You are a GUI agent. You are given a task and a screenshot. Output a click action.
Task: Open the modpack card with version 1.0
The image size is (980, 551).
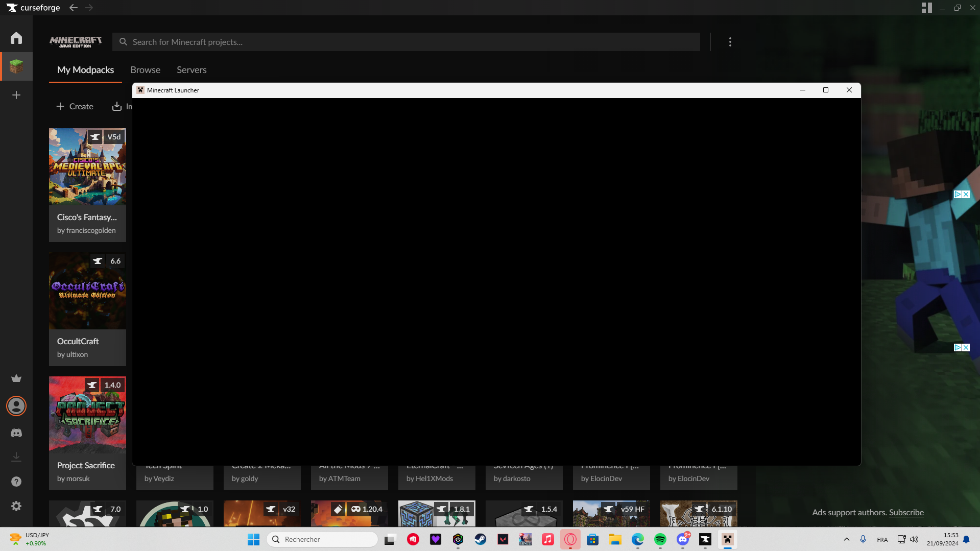(x=175, y=514)
